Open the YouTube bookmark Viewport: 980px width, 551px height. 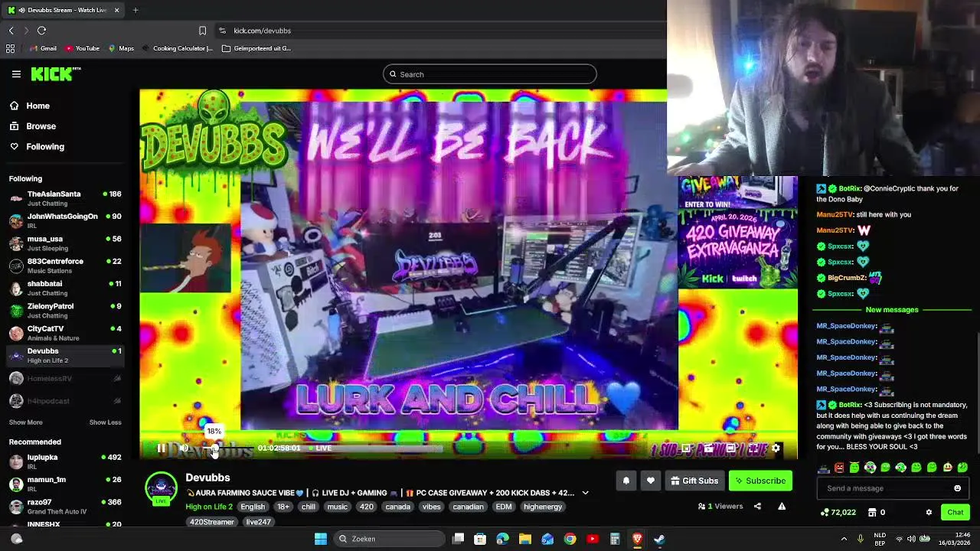coord(82,48)
